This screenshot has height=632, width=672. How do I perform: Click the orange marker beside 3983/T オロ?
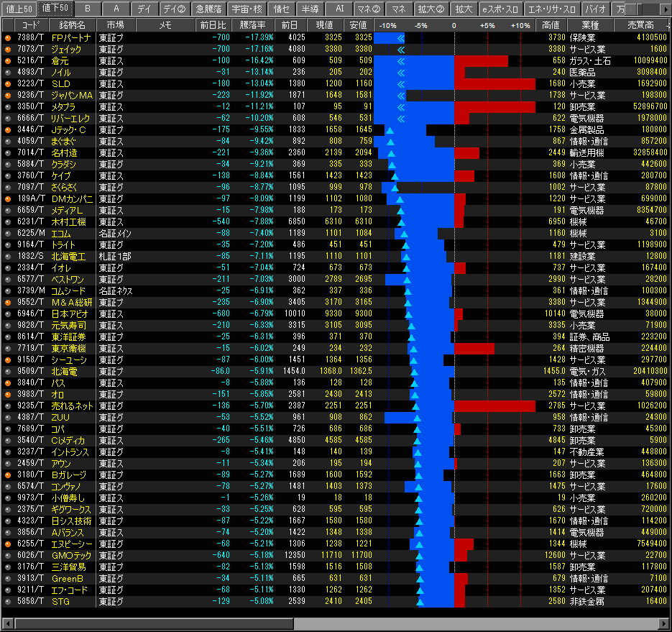(x=8, y=395)
